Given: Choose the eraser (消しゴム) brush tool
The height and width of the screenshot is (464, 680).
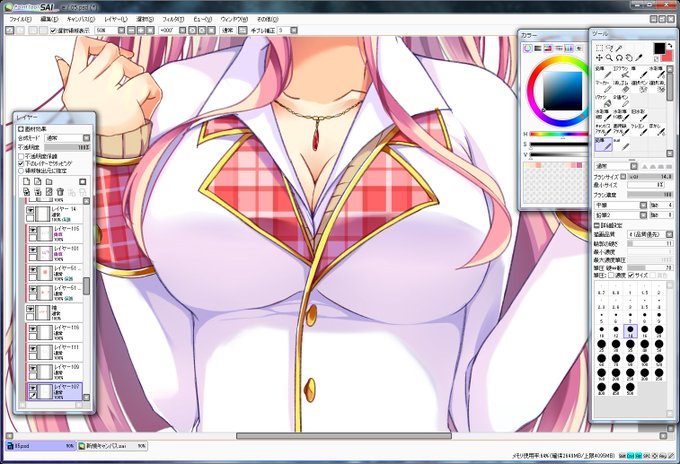Looking at the screenshot, I should 621,87.
